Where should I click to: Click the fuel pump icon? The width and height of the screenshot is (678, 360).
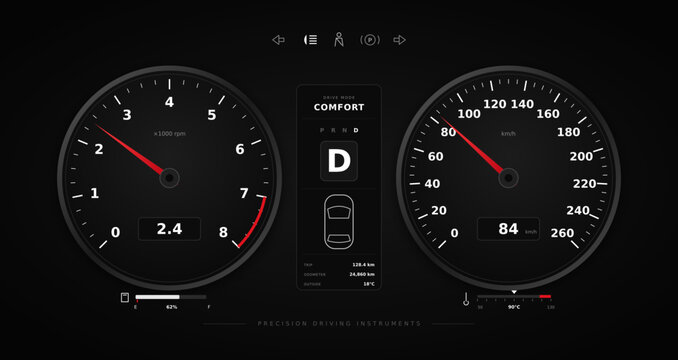point(125,297)
